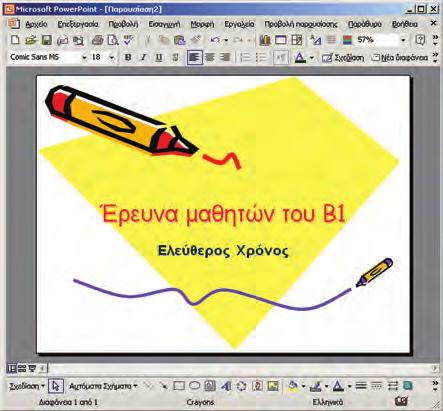Save the presentation with diskette icon

(46, 40)
